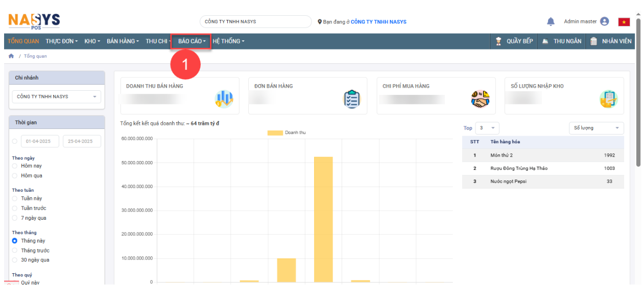Open the Số lượng sort dropdown
The height and width of the screenshot is (285, 644).
click(x=596, y=128)
